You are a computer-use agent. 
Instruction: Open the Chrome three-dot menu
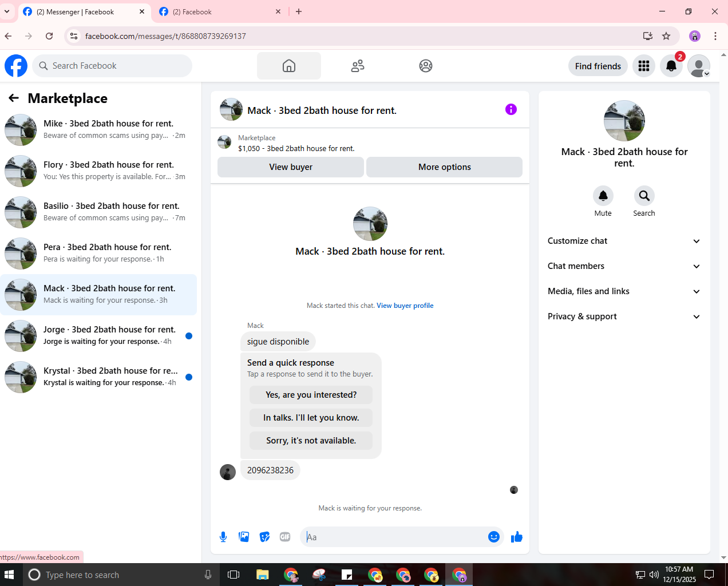coord(715,36)
